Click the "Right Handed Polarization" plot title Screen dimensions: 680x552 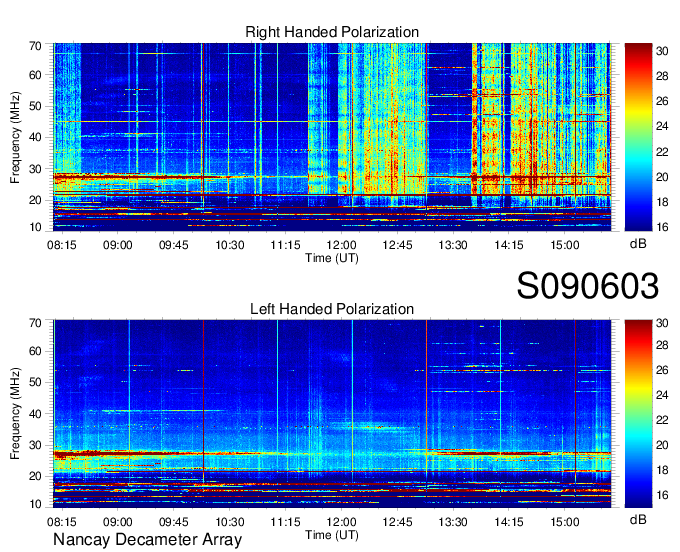point(332,32)
